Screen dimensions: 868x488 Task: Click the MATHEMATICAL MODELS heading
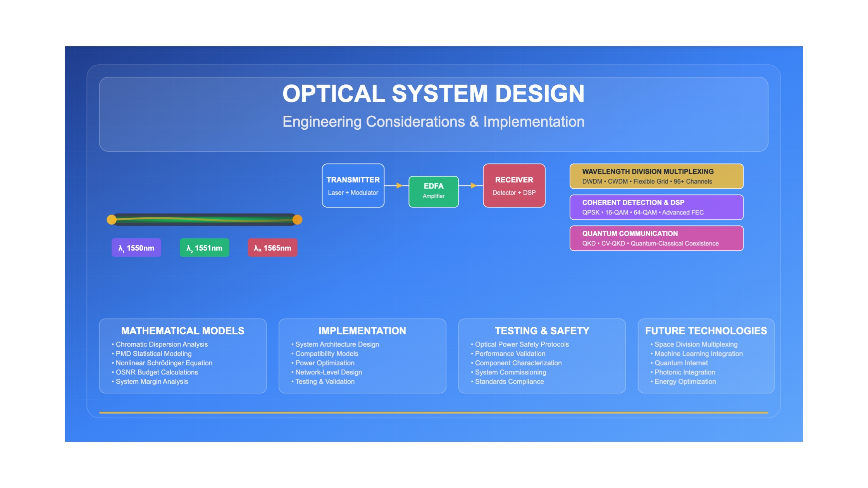click(183, 331)
